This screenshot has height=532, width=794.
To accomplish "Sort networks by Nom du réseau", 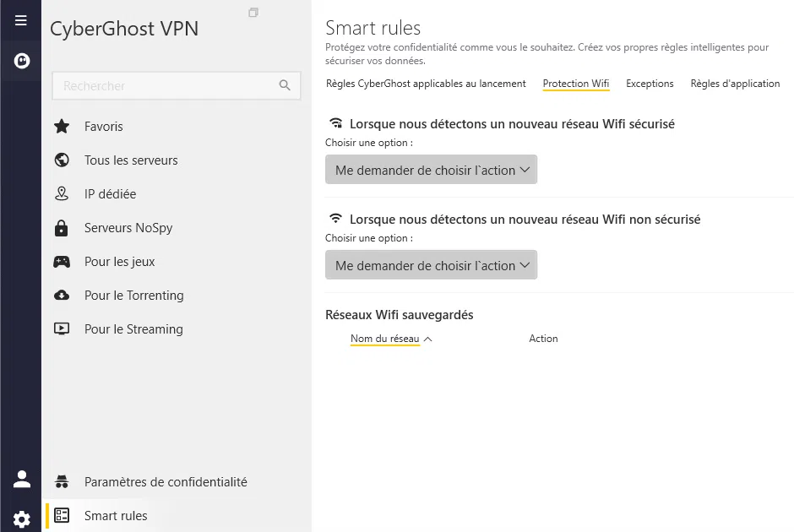I will (385, 339).
